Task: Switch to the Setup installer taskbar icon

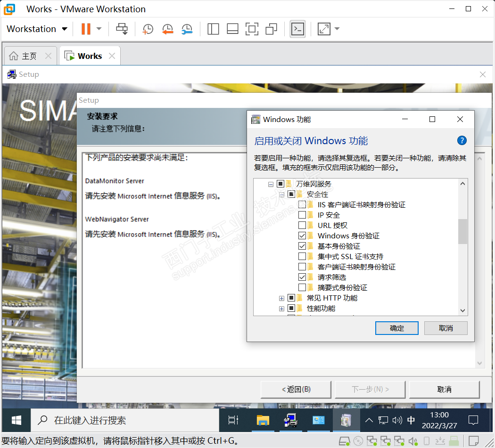Action: (x=290, y=420)
